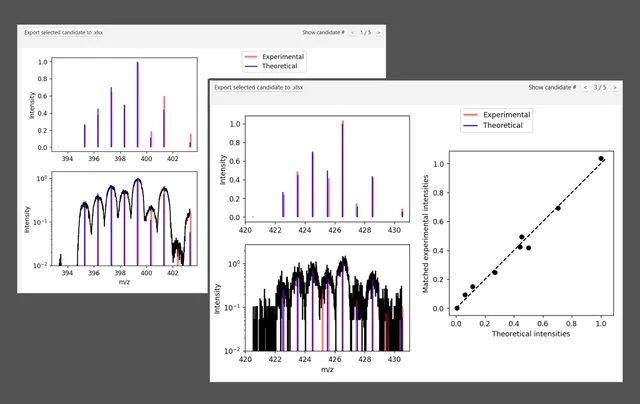The image size is (640, 404).
Task: Click the m/z label under back window spectrum
Action: pyautogui.click(x=124, y=282)
